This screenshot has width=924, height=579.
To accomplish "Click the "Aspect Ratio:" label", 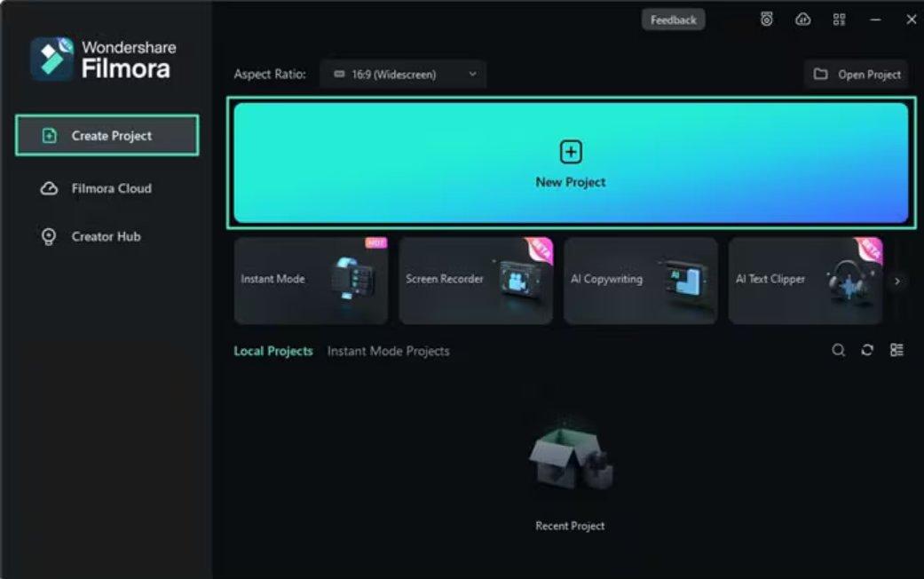I will tap(270, 75).
